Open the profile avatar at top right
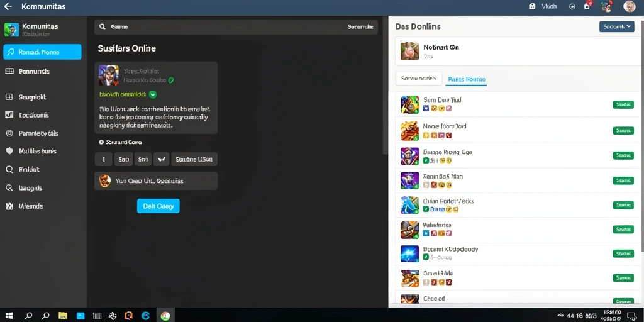The height and width of the screenshot is (322, 644). pos(629,6)
